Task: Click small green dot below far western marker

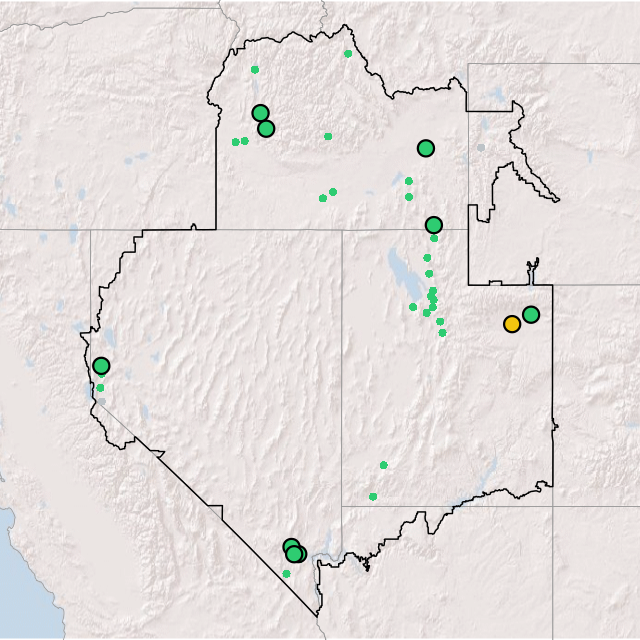Action: pyautogui.click(x=100, y=388)
